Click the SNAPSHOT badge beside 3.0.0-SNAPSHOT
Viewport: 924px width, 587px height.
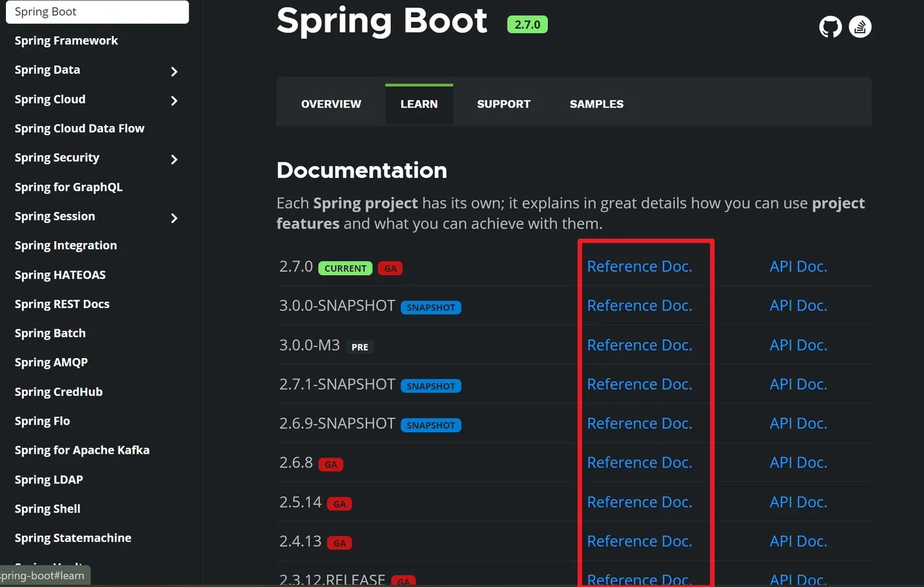point(431,307)
